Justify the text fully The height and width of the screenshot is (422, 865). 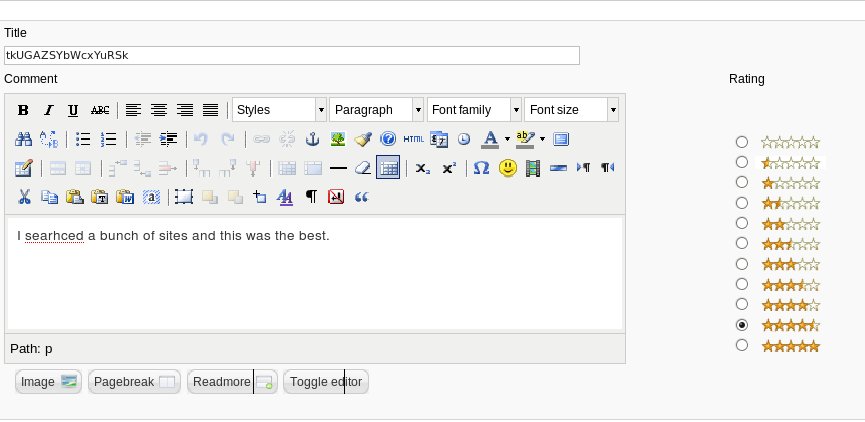[211, 110]
